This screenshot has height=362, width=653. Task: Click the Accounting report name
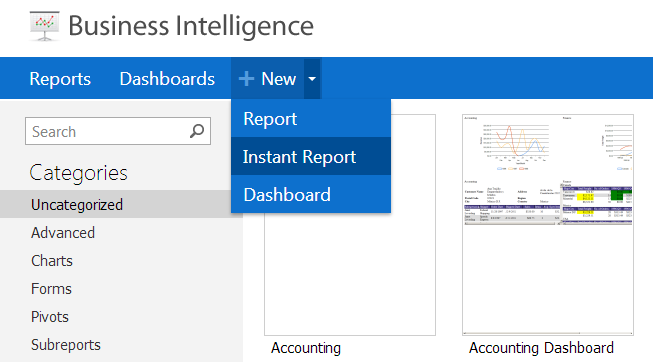[x=306, y=348]
